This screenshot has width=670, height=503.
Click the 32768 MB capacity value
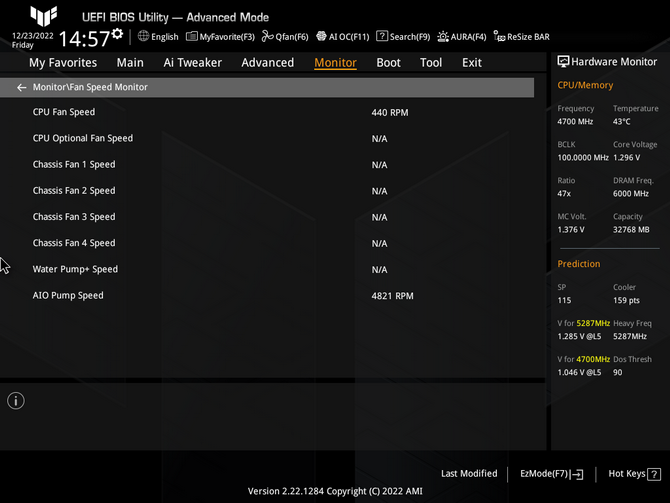tap(631, 230)
